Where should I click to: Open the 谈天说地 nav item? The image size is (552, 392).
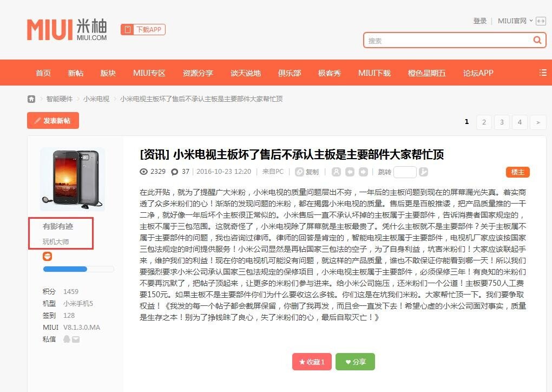(x=246, y=73)
